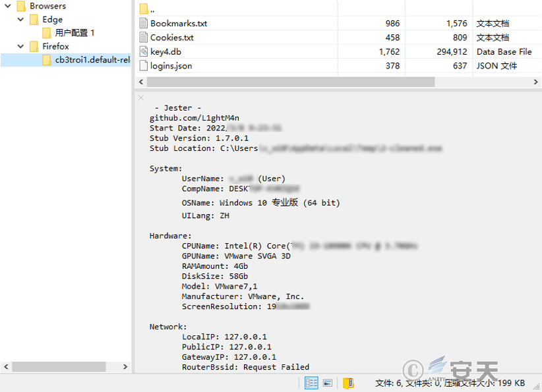Click the archive icon in status bar

(348, 383)
